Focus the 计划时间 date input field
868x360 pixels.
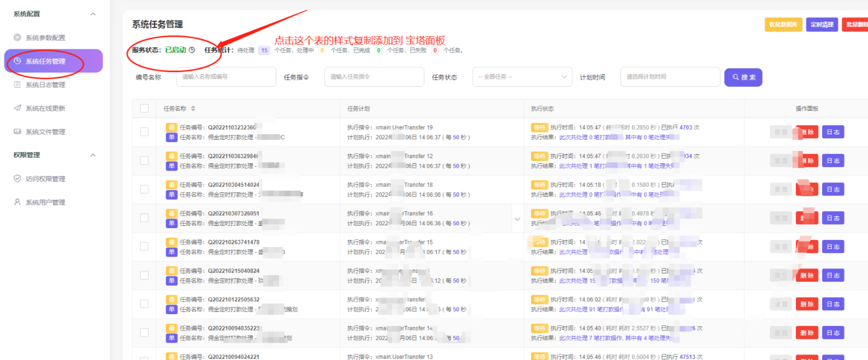pos(670,77)
